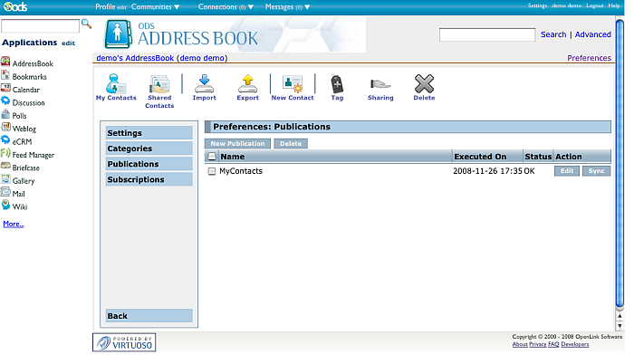Click the Import toolbar icon
This screenshot has height=364, width=634.
[x=204, y=85]
